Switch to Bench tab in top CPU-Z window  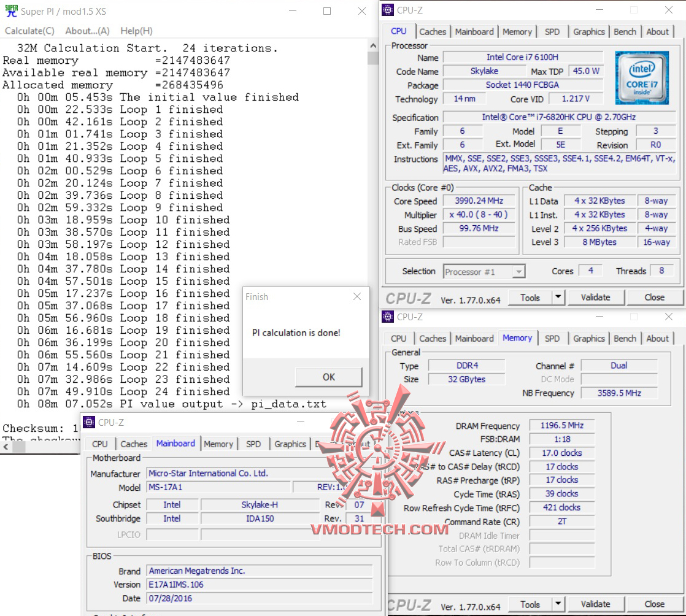624,31
